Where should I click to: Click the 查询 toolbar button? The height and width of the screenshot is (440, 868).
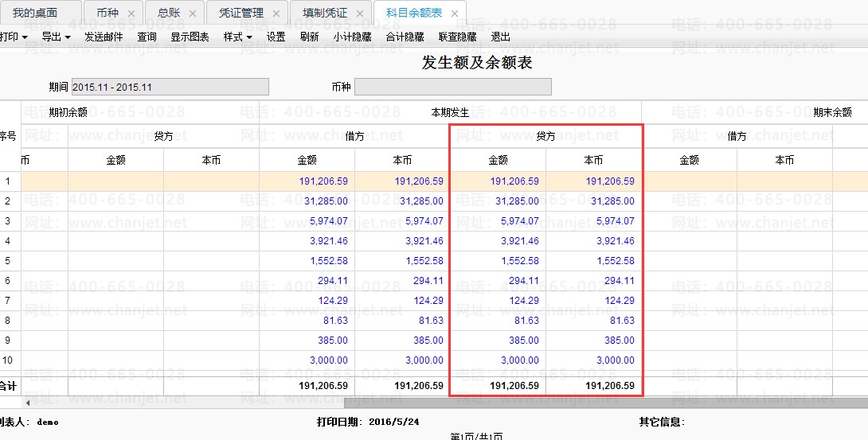click(x=147, y=37)
